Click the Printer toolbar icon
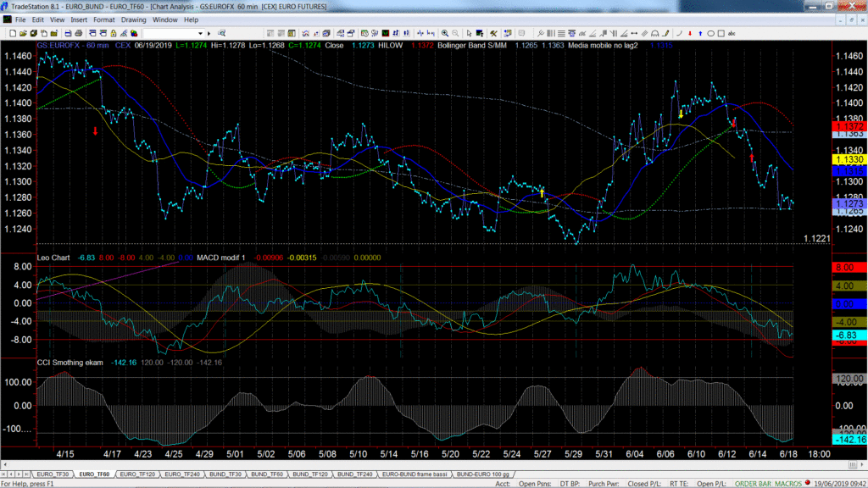The height and width of the screenshot is (488, 868). pos(79,33)
